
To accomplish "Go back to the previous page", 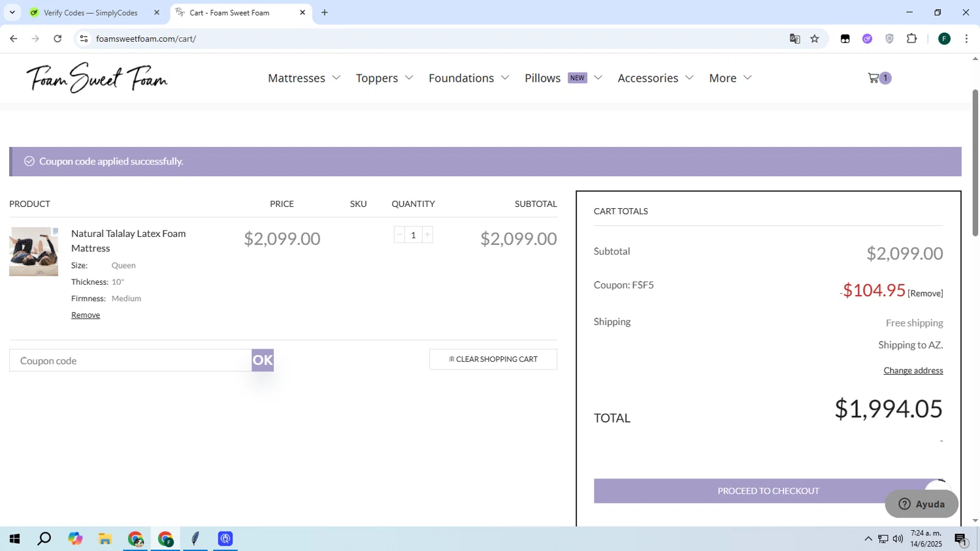I will (x=14, y=39).
